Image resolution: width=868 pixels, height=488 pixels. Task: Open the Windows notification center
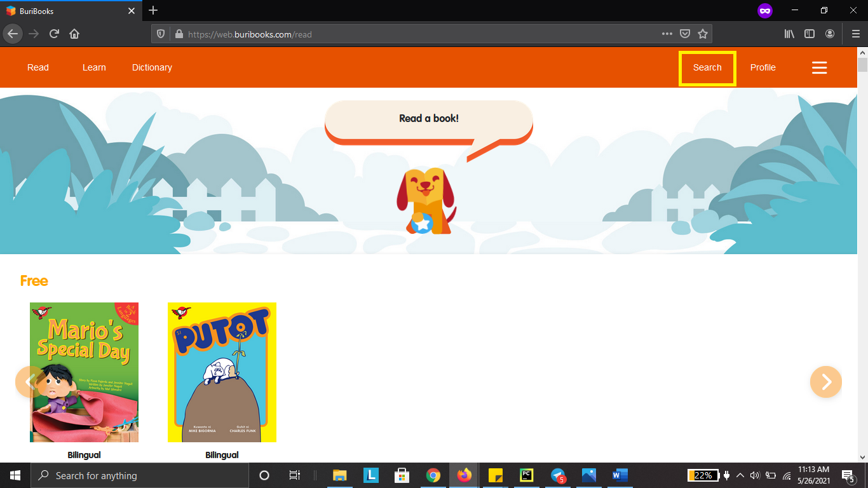(x=848, y=475)
